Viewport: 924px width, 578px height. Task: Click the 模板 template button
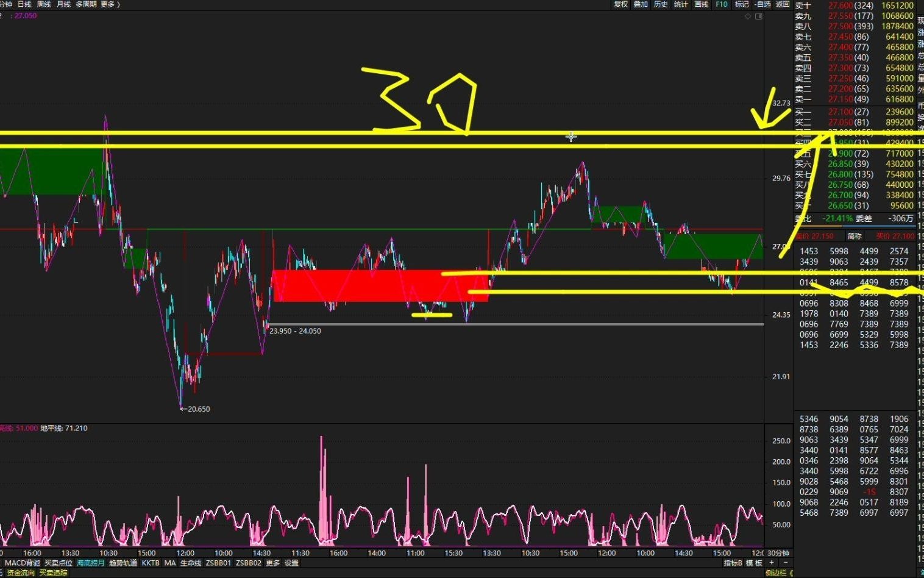click(x=755, y=563)
